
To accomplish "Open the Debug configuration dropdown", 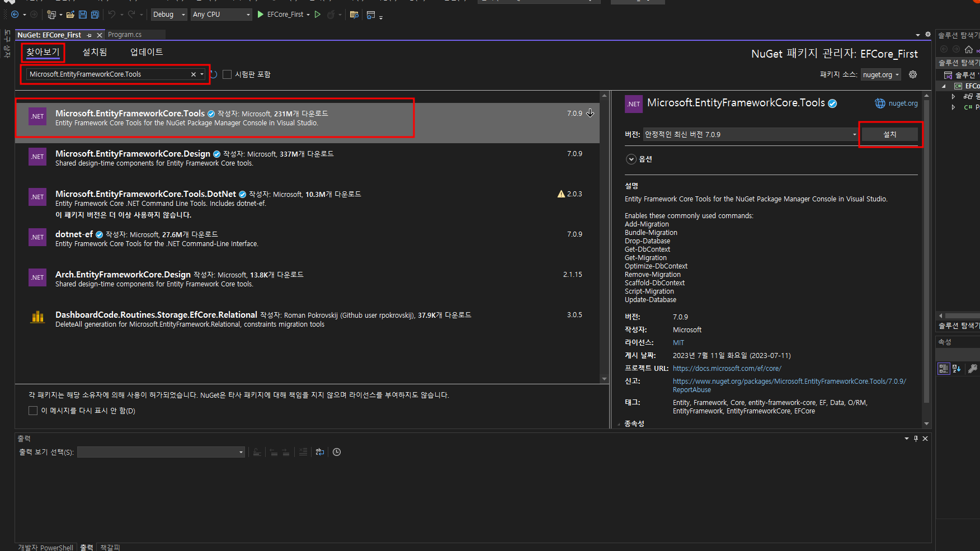I will (x=168, y=15).
